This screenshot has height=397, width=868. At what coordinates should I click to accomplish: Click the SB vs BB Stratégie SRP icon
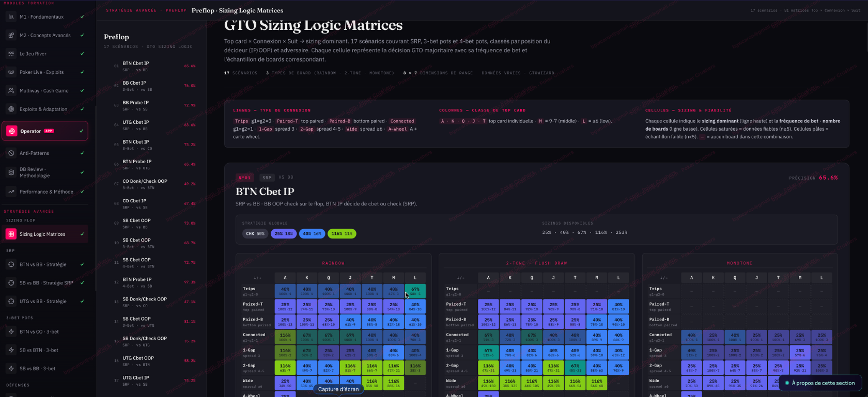click(x=11, y=283)
